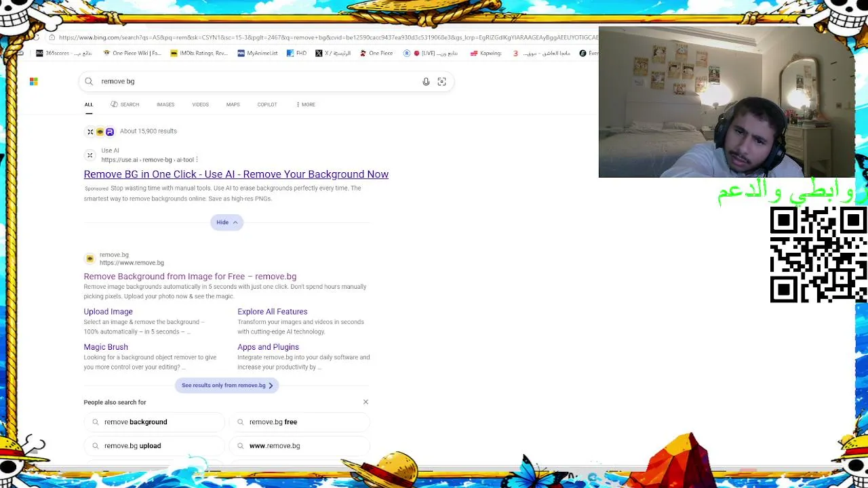Click the site info icon left of the URL
Viewport: 868px width, 488px height.
52,37
